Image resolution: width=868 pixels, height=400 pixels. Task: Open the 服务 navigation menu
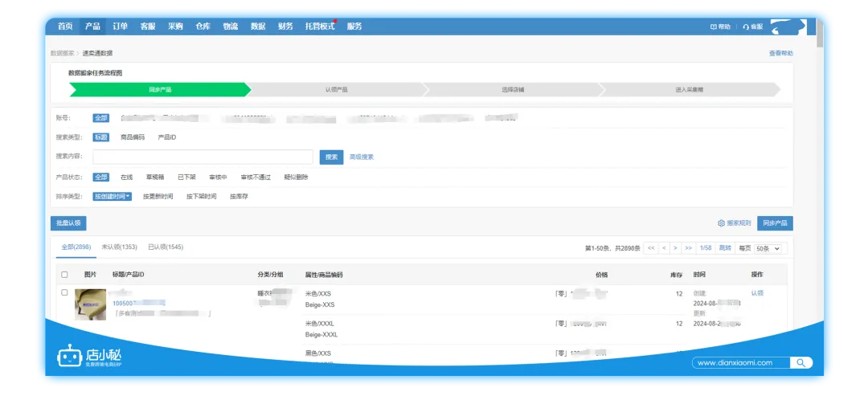[x=354, y=26]
